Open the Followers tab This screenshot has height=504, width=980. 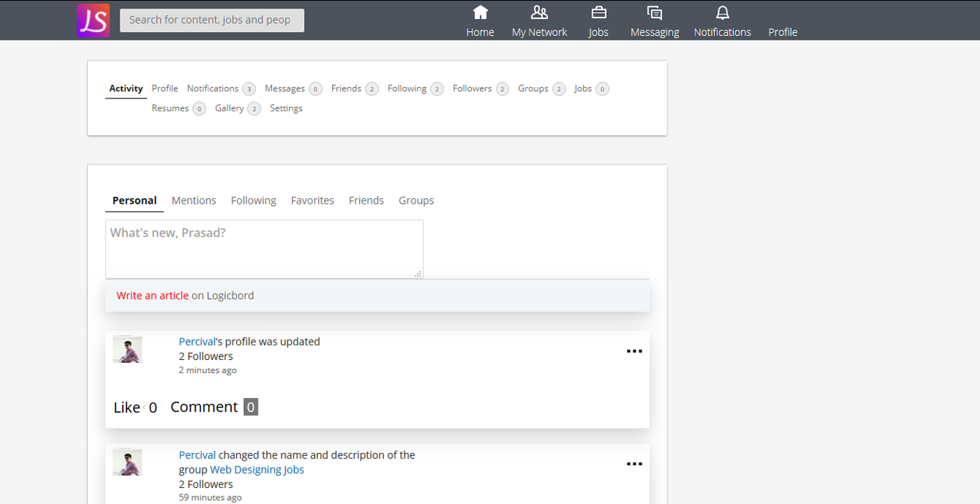481,88
